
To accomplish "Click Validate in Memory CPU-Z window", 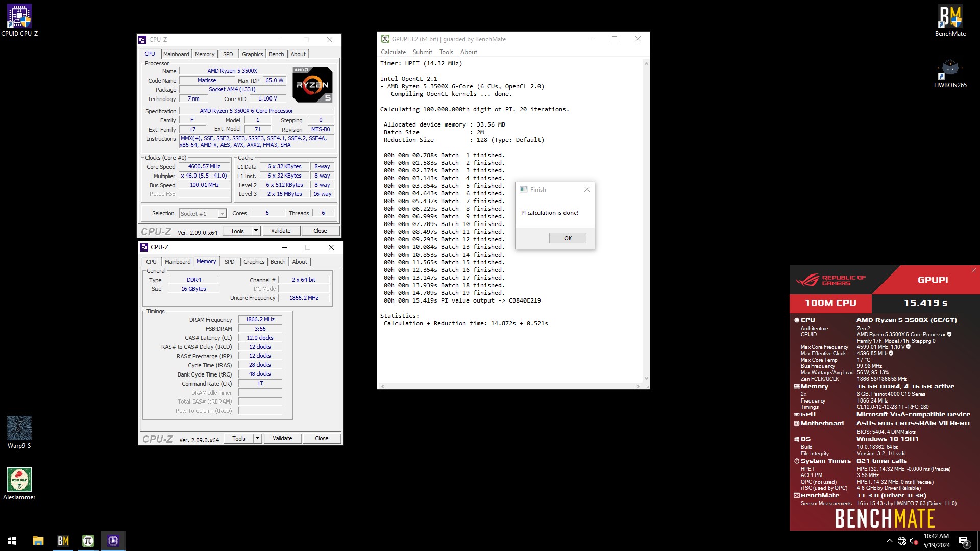I will [x=282, y=438].
